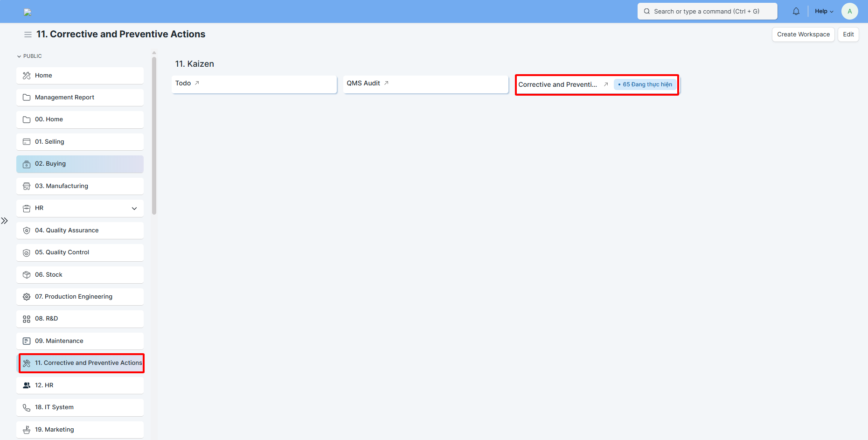Click the 12. HR people icon
868x440 pixels.
click(27, 385)
